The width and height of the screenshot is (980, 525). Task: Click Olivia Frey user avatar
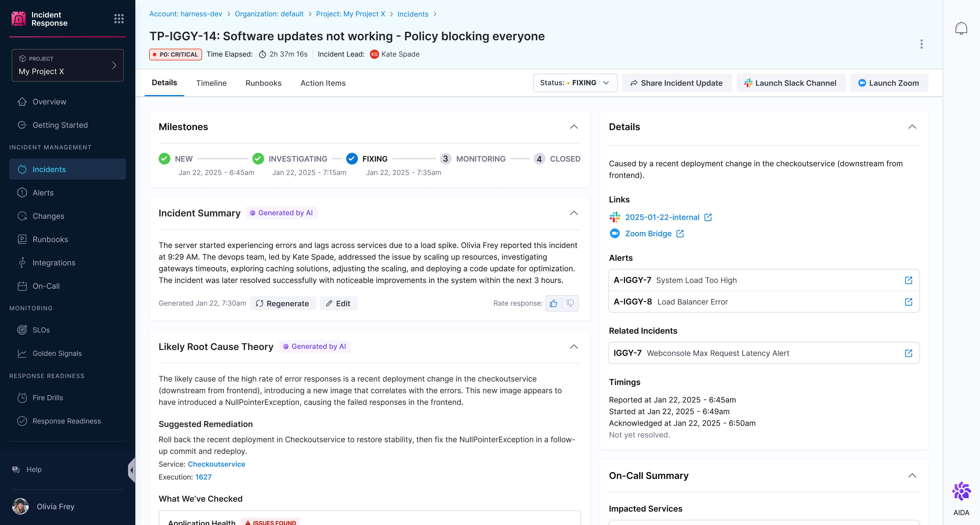20,506
